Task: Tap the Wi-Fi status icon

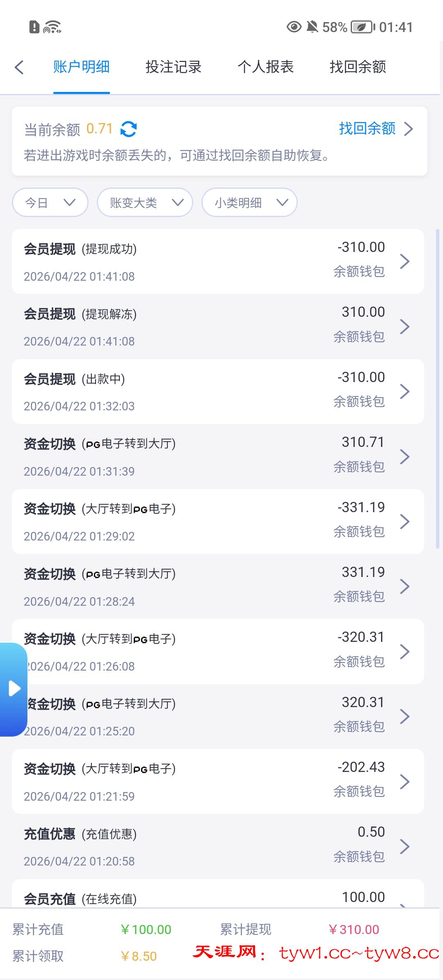Action: (52, 27)
